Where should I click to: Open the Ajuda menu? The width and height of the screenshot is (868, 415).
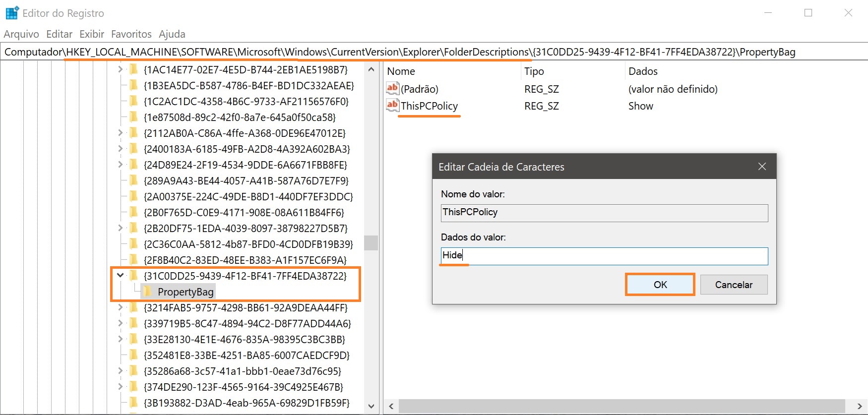[x=172, y=34]
